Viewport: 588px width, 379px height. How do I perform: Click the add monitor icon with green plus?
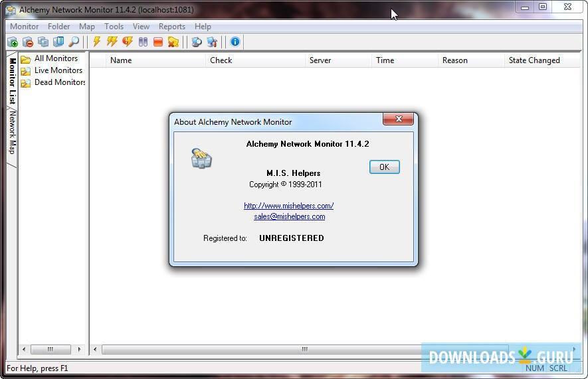click(x=13, y=42)
